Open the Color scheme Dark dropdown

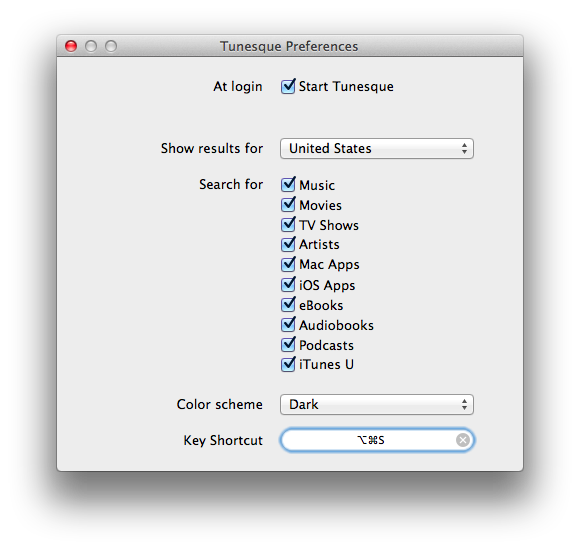pos(377,404)
